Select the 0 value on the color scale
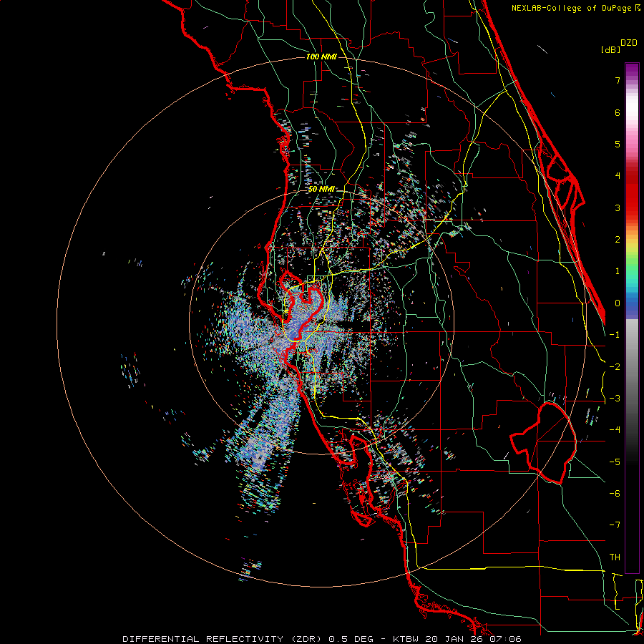The height and width of the screenshot is (644, 644). click(618, 303)
